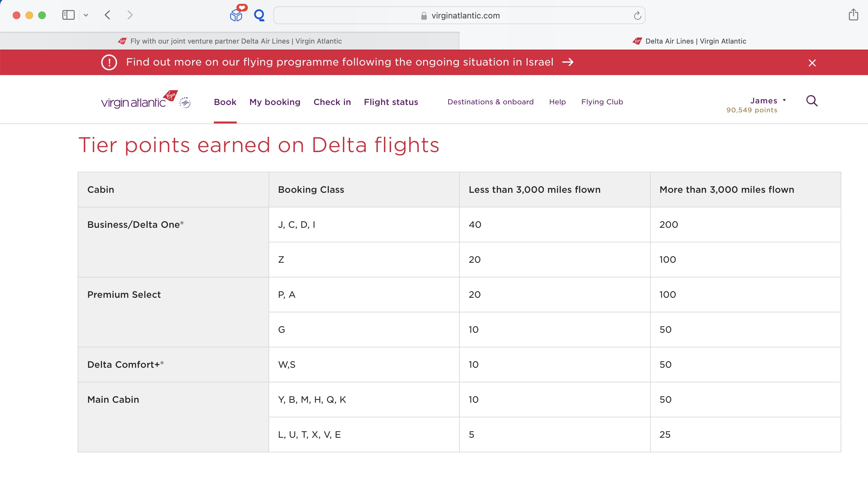This screenshot has width=868, height=502.
Task: Click the '25' tier points cell
Action: (x=745, y=435)
